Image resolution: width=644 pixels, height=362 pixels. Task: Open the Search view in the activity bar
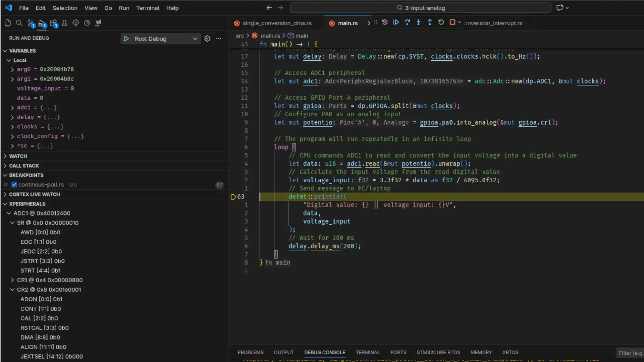[19, 23]
